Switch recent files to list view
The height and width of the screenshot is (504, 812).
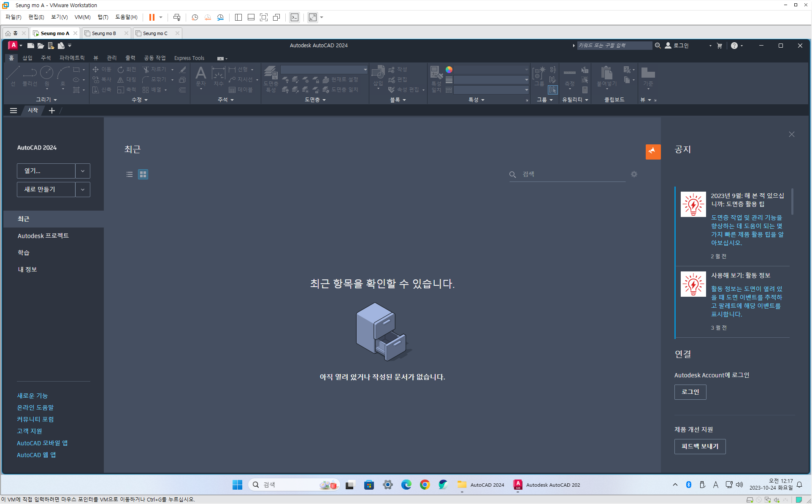pyautogui.click(x=130, y=174)
